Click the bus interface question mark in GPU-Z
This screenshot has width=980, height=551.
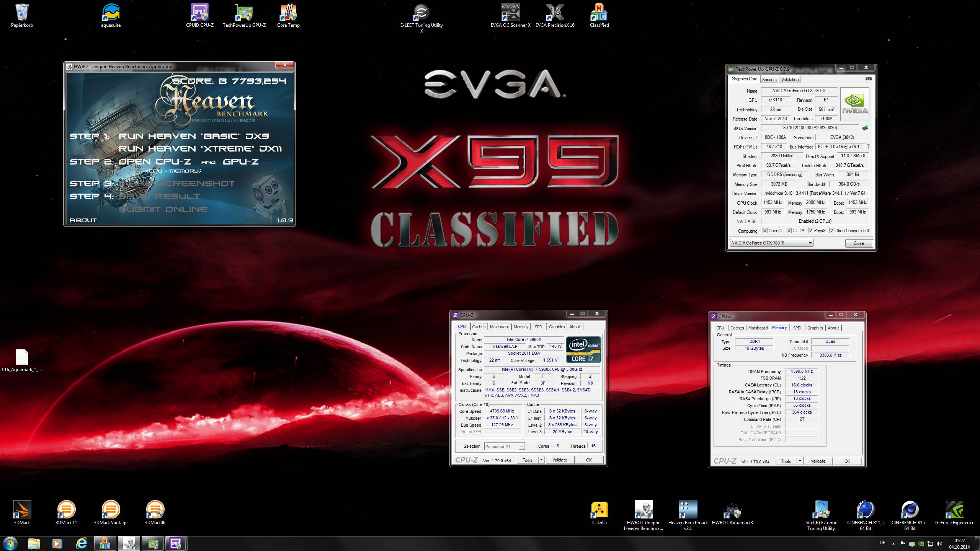pos(868,147)
